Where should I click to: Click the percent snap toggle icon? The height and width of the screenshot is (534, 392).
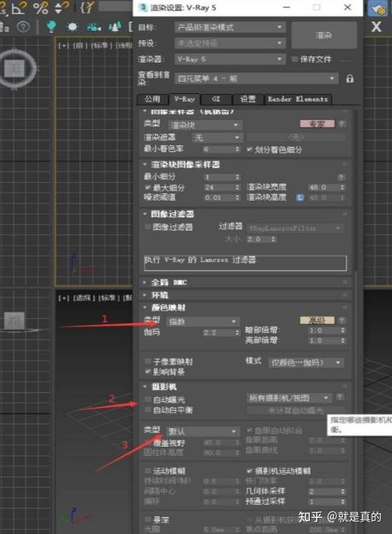click(40, 7)
